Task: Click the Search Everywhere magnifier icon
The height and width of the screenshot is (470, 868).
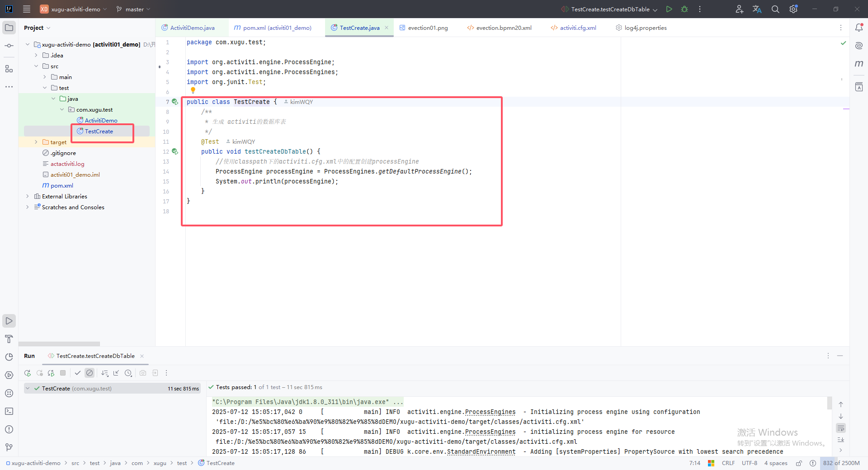Action: [x=775, y=9]
